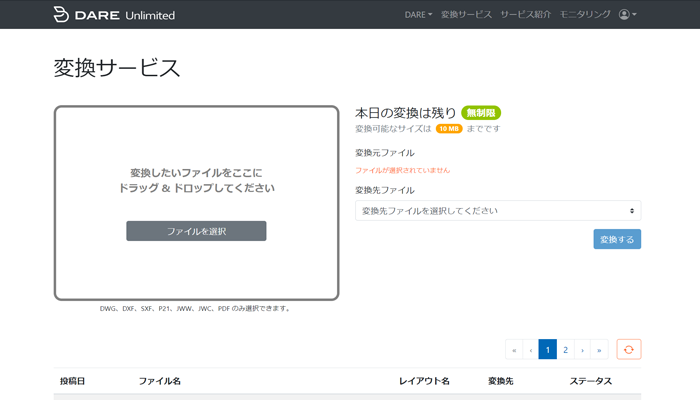Viewport: 700px width, 400px height.
Task: Open the 変換先ファイル format dropdown
Action: pyautogui.click(x=498, y=211)
